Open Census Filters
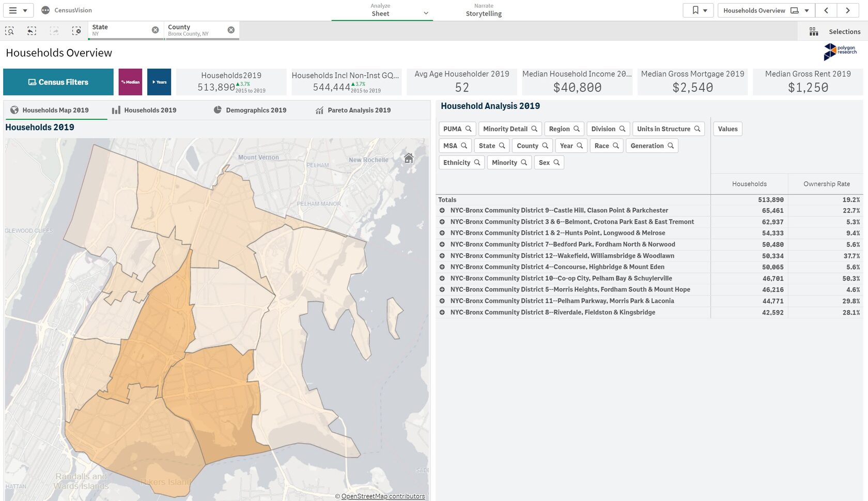Screen dimensions: 868x501 [58, 82]
